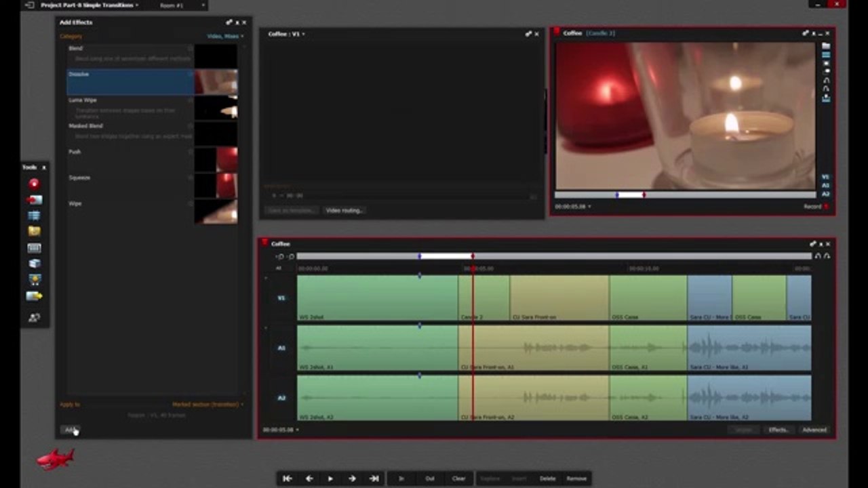Click the right arch-shaped icon at timeline top right
The width and height of the screenshot is (868, 488).
point(827,256)
